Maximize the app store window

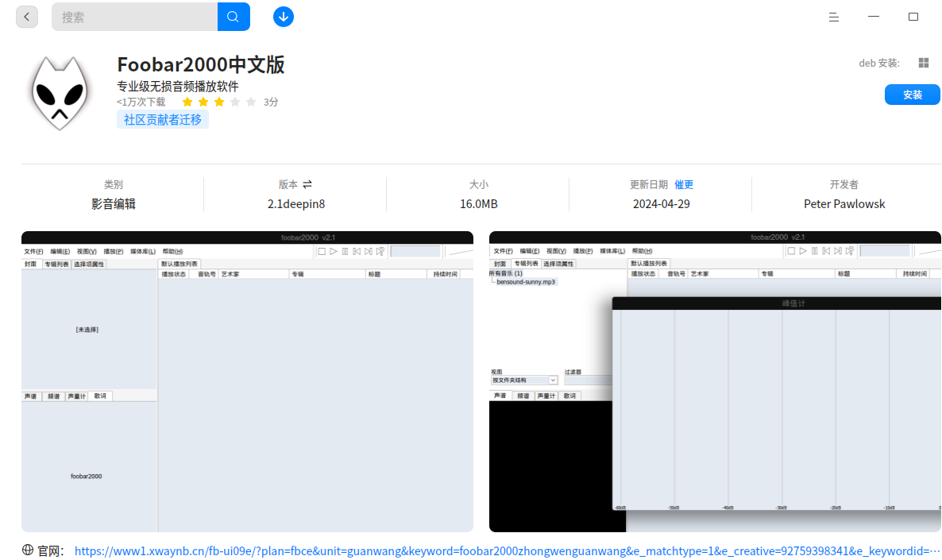click(x=913, y=17)
